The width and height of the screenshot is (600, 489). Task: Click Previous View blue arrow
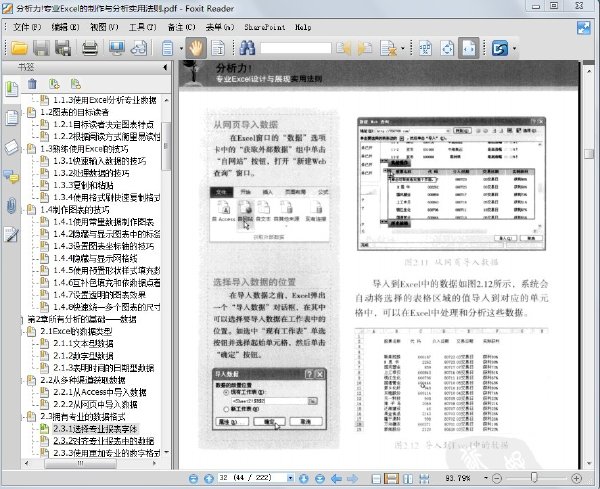coord(336,478)
